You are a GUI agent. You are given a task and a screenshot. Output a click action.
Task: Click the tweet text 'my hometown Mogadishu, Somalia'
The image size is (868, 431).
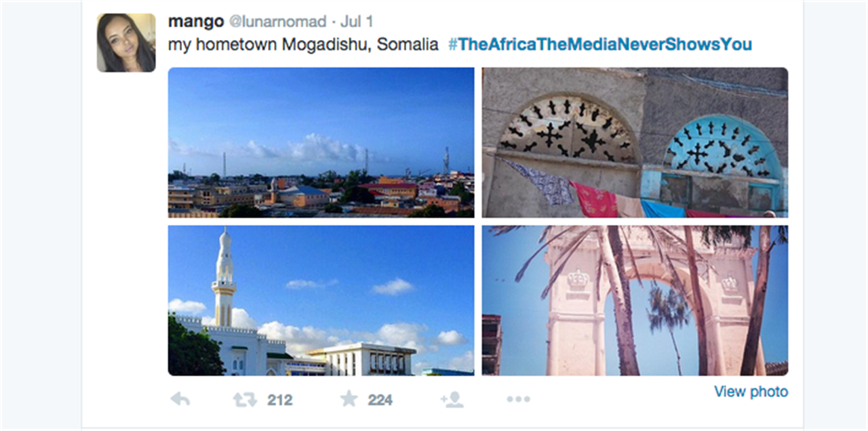click(x=303, y=45)
